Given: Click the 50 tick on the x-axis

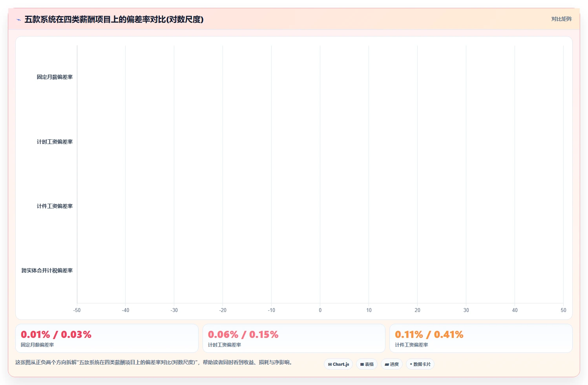Looking at the screenshot, I should tap(563, 310).
